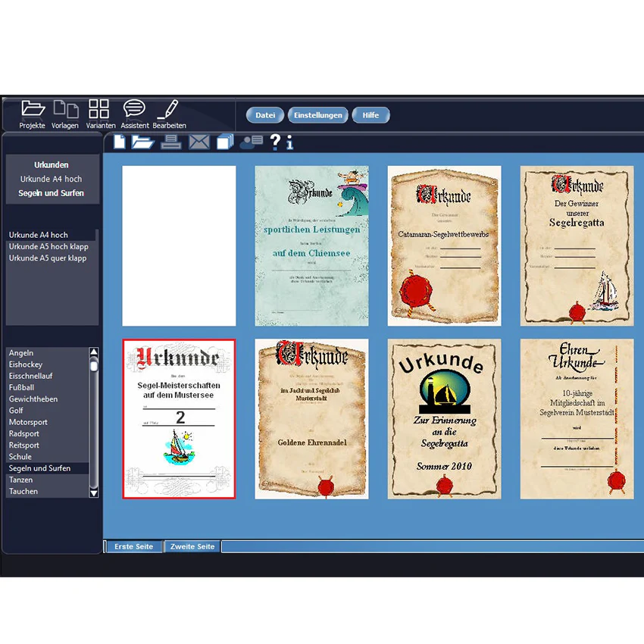
Task: Click the question mark help icon
Action: [275, 142]
